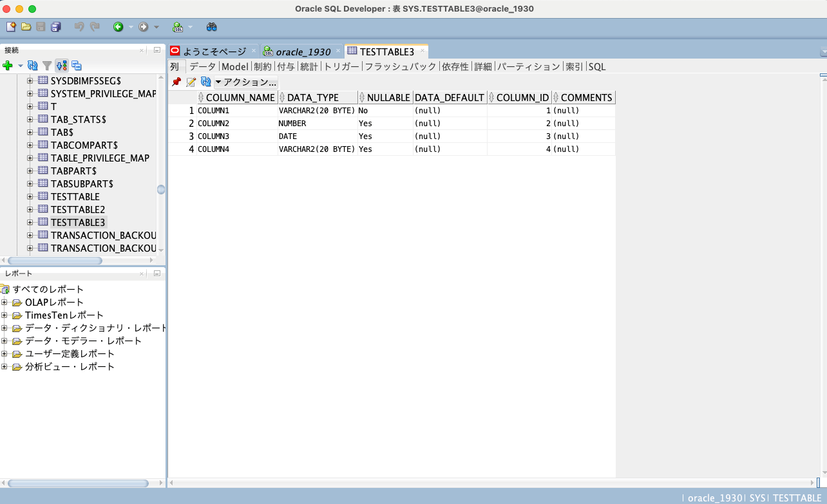Select the TESTTABLE tree item
This screenshot has height=504, width=827.
pyautogui.click(x=75, y=196)
